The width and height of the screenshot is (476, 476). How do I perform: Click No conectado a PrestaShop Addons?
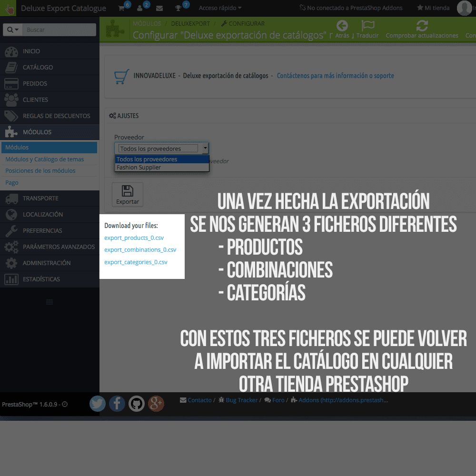click(351, 8)
